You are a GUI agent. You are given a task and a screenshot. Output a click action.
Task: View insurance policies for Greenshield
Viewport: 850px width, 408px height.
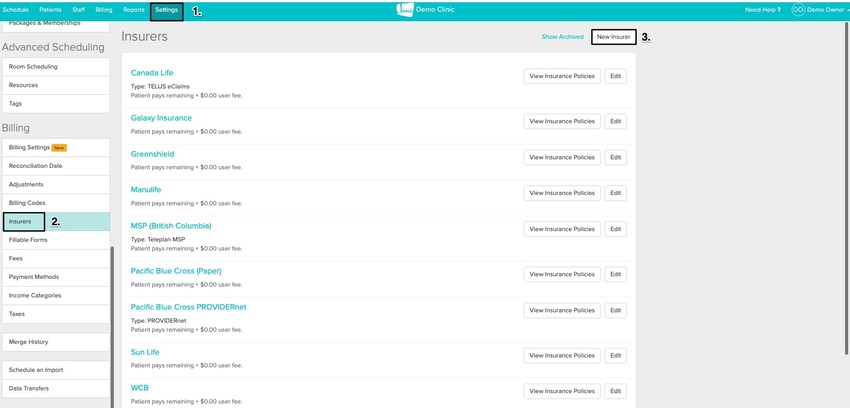pyautogui.click(x=562, y=157)
